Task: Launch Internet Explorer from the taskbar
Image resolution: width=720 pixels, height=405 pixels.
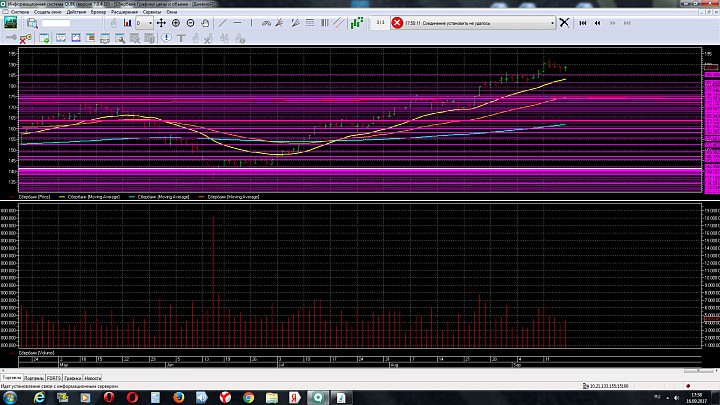Action: point(39,398)
